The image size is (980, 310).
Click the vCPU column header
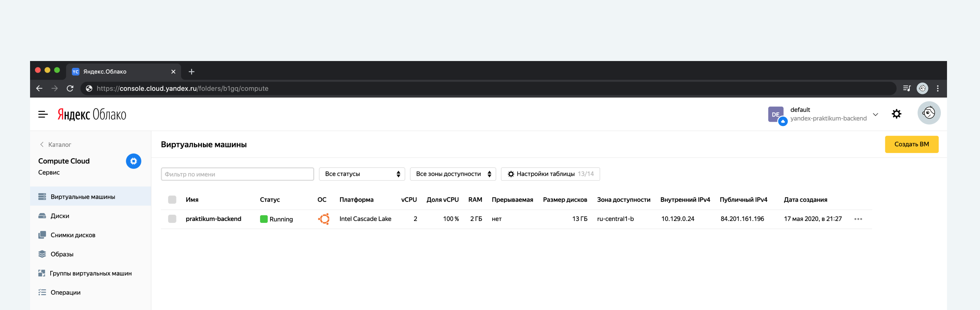pos(409,200)
